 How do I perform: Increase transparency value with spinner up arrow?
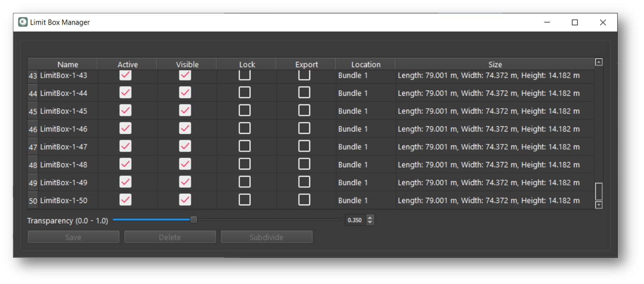point(370,218)
